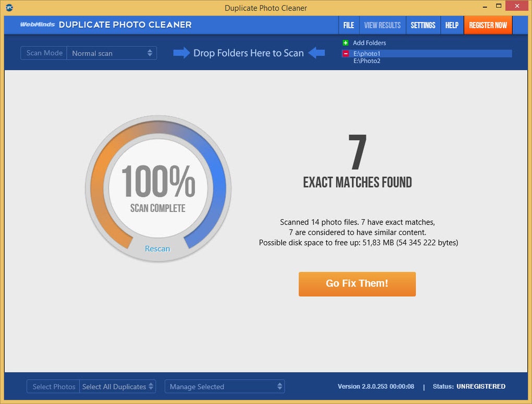Click the DPC app icon in title bar
Screen dimensions: 532x404
click(x=9, y=7)
